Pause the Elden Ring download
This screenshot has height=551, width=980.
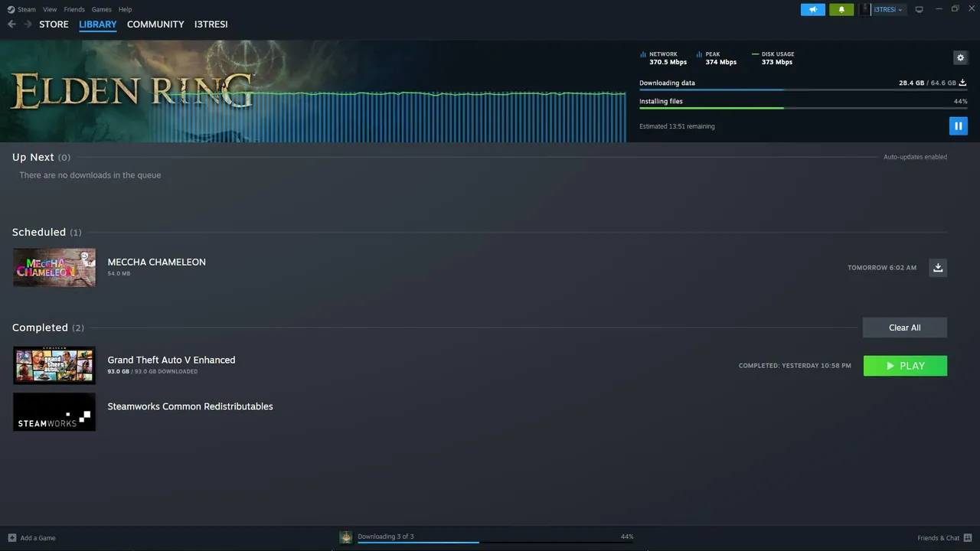pos(958,126)
